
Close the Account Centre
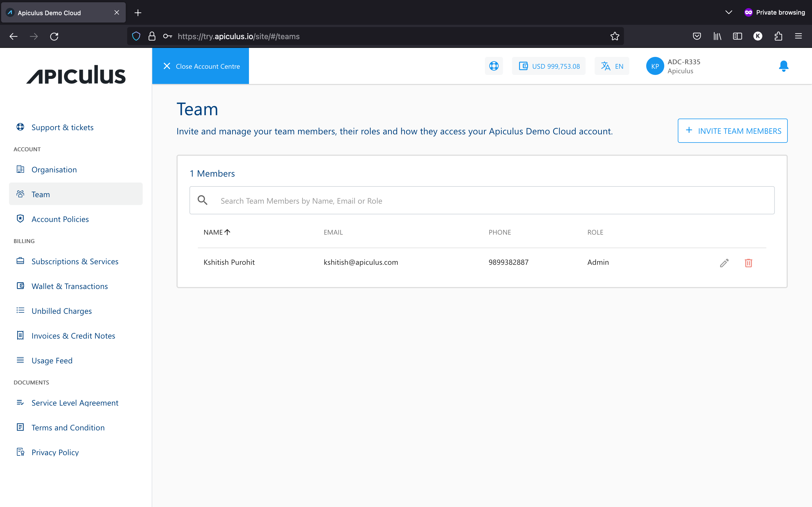point(200,66)
